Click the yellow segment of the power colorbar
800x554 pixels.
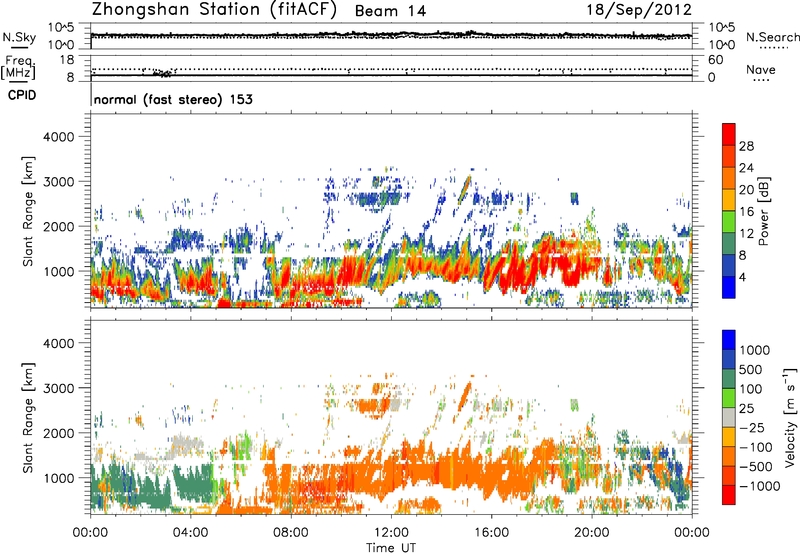click(x=729, y=199)
